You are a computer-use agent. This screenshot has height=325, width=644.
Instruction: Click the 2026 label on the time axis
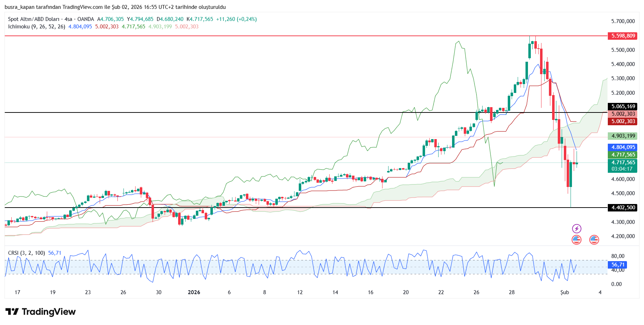pyautogui.click(x=194, y=292)
